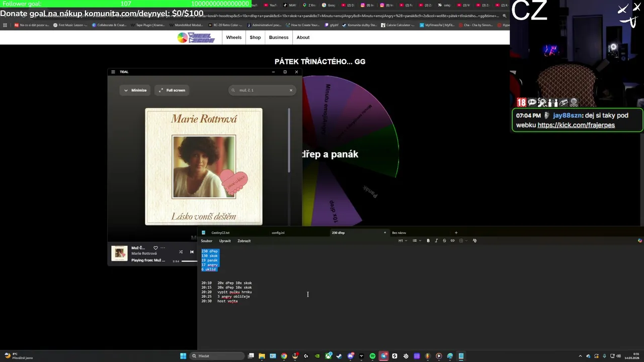644x362 pixels.
Task: Click the '20:20 vypít pulku hrnku' line
Action: [x=226, y=292]
